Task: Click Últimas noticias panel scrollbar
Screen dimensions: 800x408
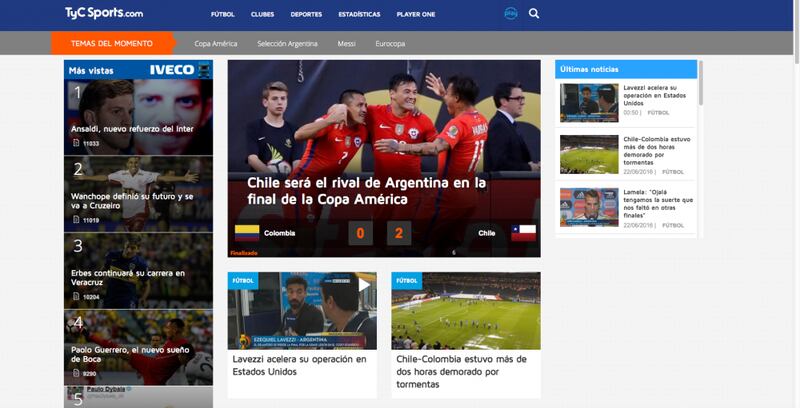Action: pyautogui.click(x=701, y=83)
